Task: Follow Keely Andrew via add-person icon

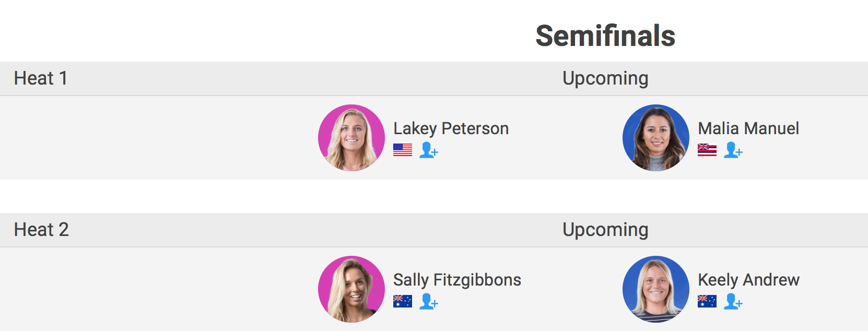Action: point(733,301)
